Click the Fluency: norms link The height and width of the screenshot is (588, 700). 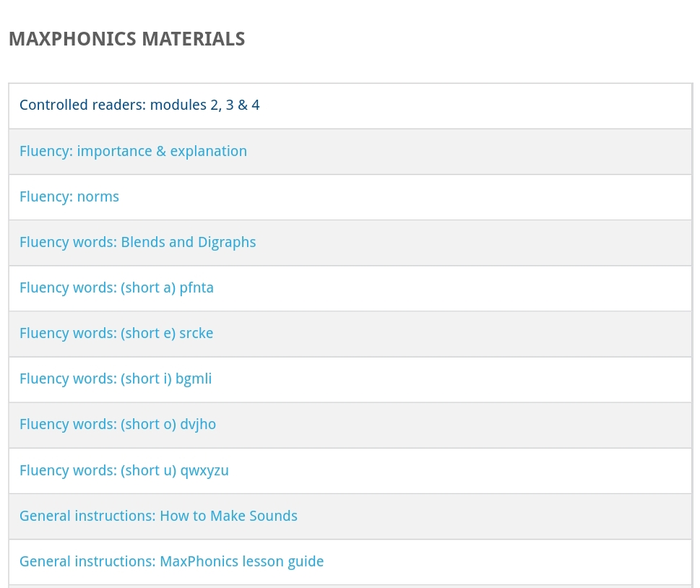pos(69,196)
